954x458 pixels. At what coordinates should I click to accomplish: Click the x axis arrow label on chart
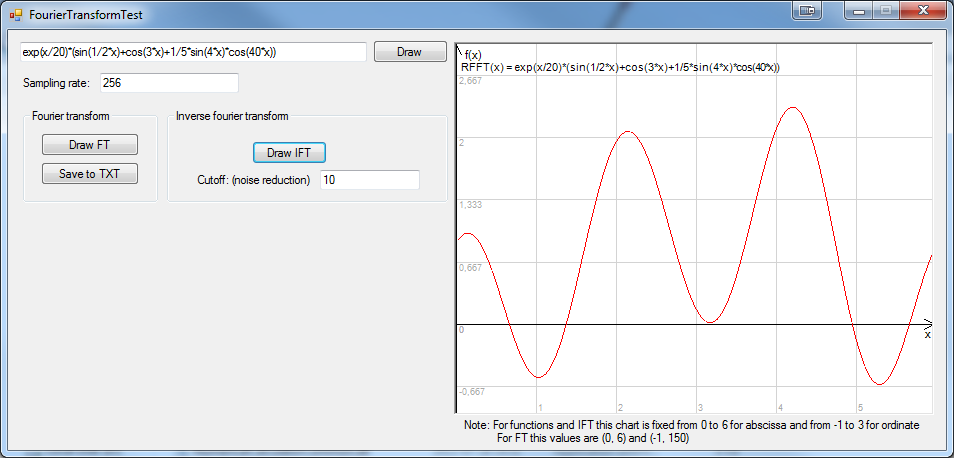click(927, 335)
